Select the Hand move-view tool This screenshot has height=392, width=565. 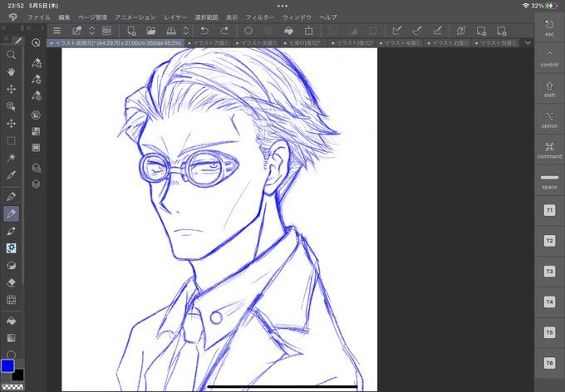pos(11,72)
